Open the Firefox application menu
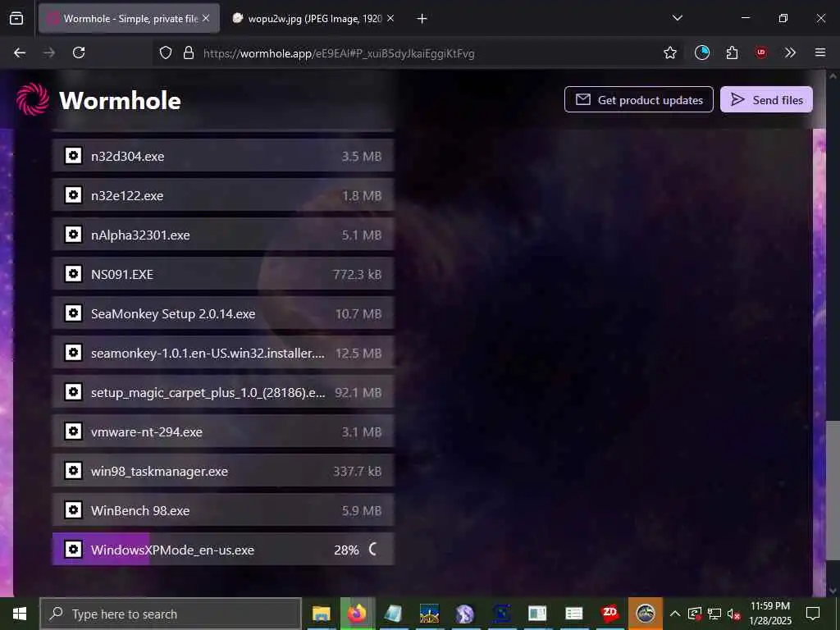 (x=819, y=52)
